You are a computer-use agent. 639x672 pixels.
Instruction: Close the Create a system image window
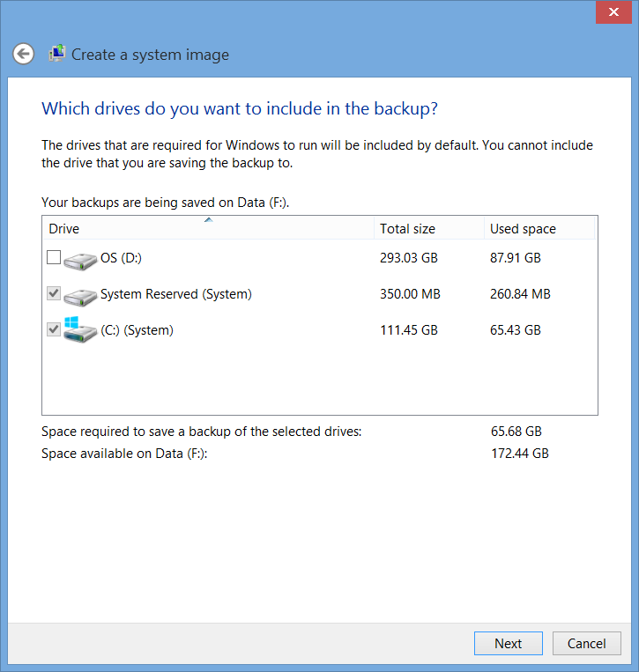pos(613,13)
